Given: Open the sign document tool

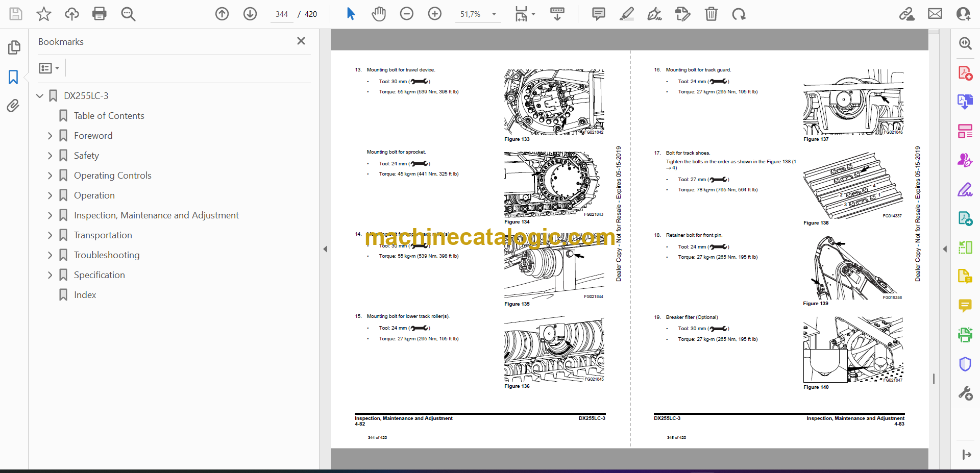Looking at the screenshot, I should tap(655, 14).
